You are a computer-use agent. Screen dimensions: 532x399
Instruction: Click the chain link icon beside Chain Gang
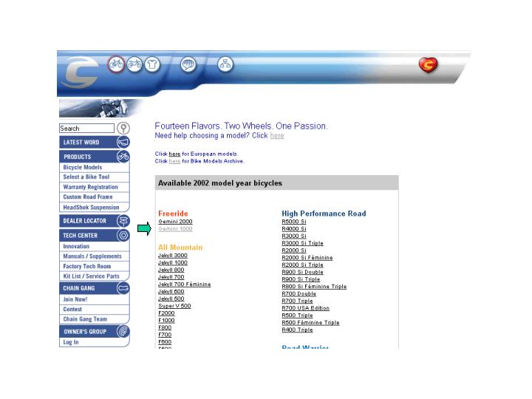click(x=123, y=288)
